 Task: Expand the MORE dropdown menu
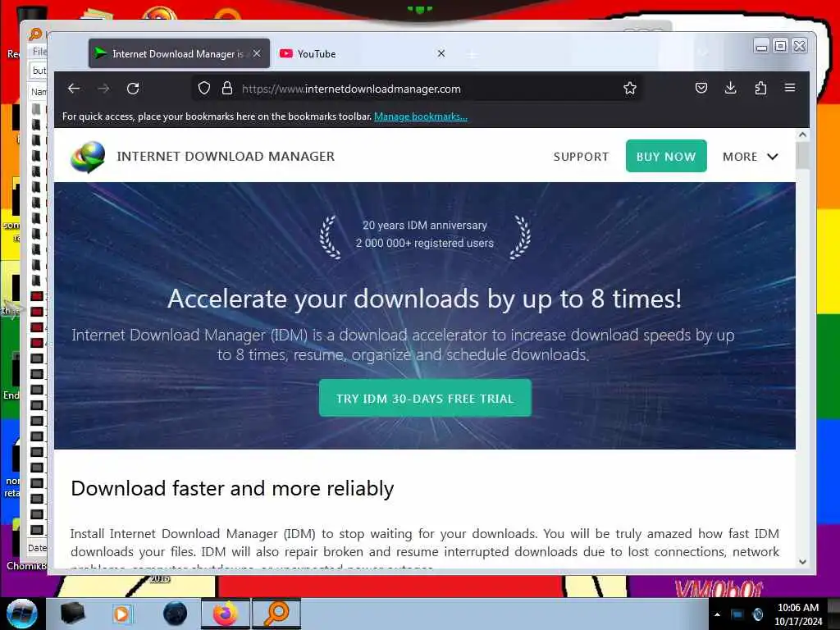pos(750,157)
